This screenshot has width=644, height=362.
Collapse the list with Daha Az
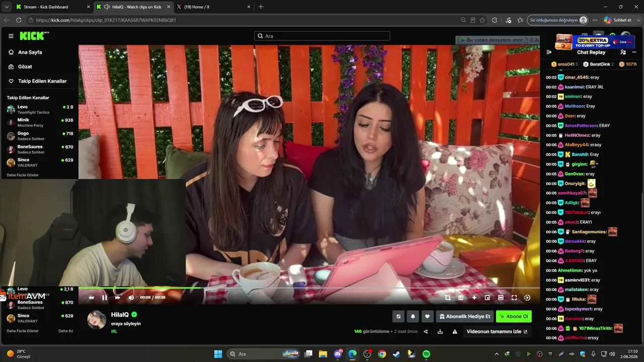coord(66,331)
